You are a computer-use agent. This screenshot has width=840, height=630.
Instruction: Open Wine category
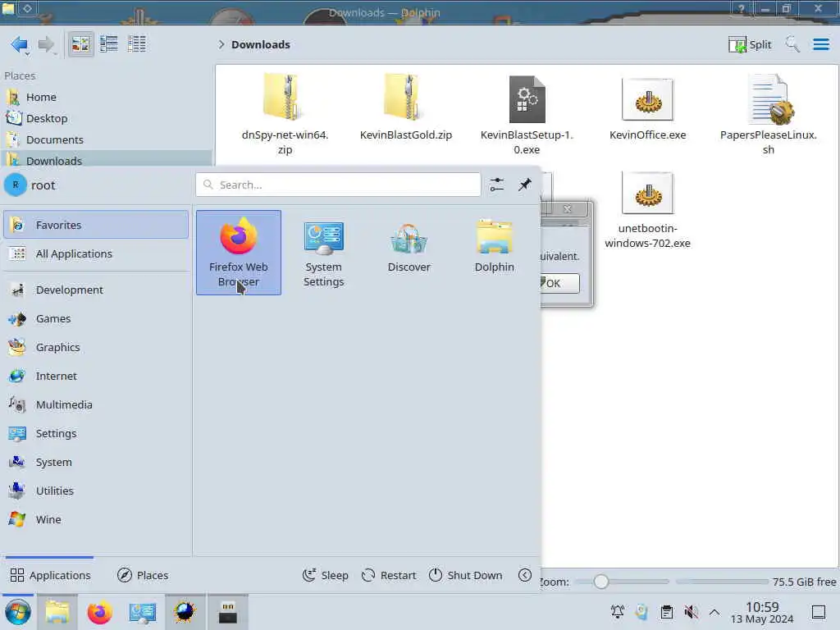click(x=96, y=519)
